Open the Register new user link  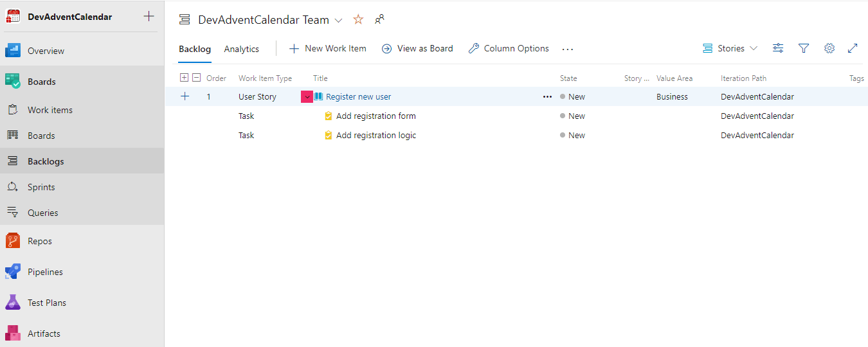click(x=358, y=97)
